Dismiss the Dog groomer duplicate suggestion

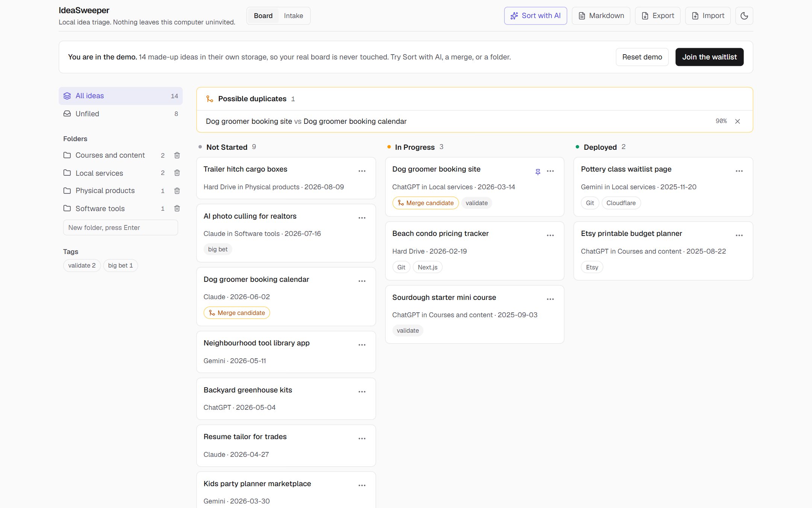738,121
